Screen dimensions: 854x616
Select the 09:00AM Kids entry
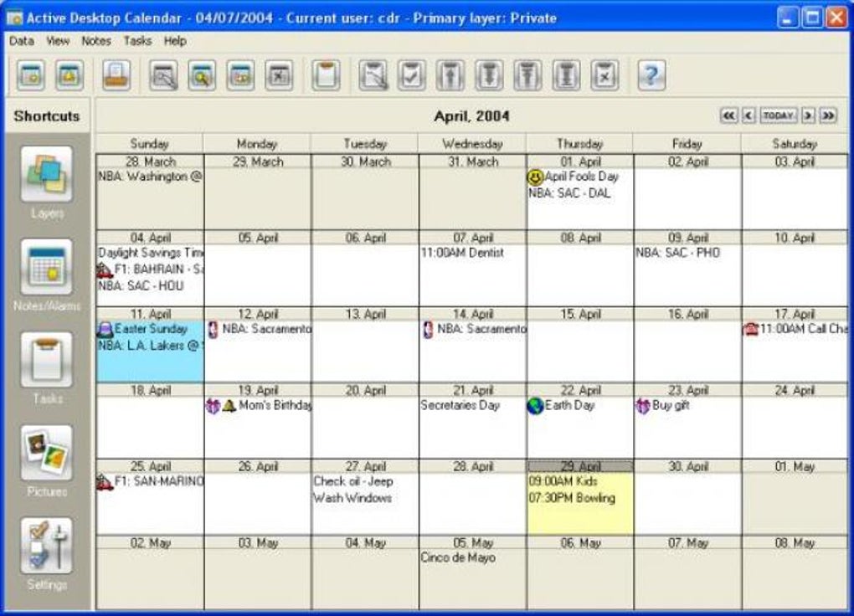pyautogui.click(x=563, y=481)
